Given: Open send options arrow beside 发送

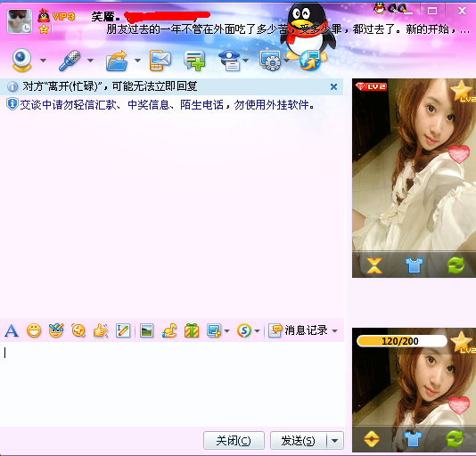Looking at the screenshot, I should click(x=335, y=440).
